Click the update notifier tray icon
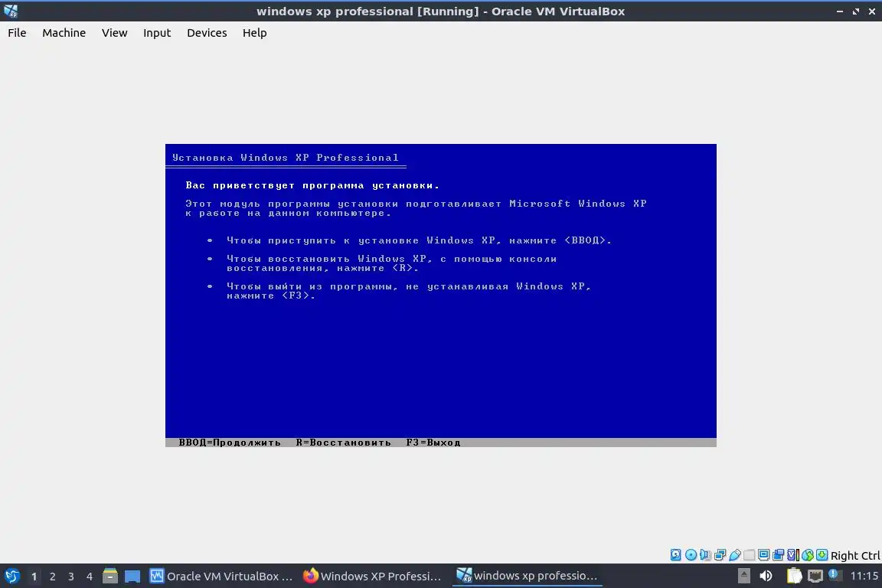Image resolution: width=882 pixels, height=588 pixels. click(x=835, y=574)
